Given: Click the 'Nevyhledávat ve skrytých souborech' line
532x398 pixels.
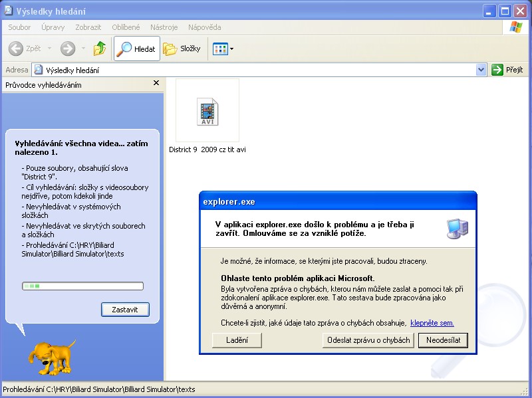Looking at the screenshot, I should [x=83, y=230].
